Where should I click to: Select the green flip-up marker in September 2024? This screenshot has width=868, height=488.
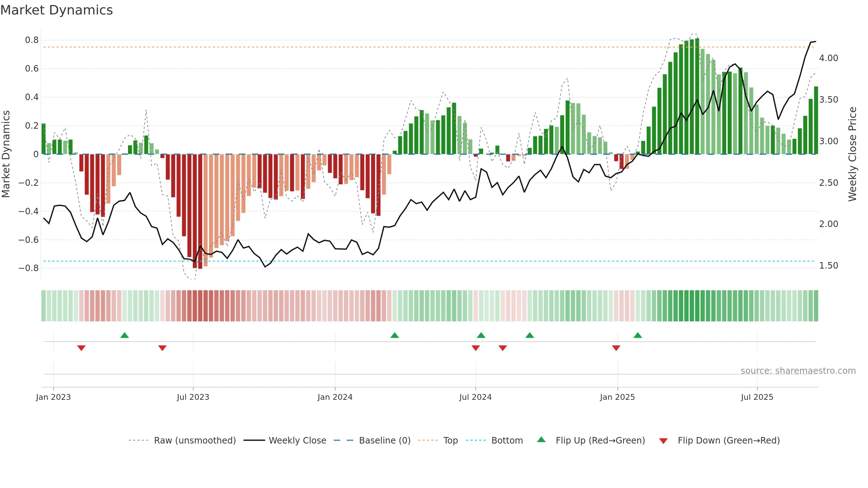530,335
